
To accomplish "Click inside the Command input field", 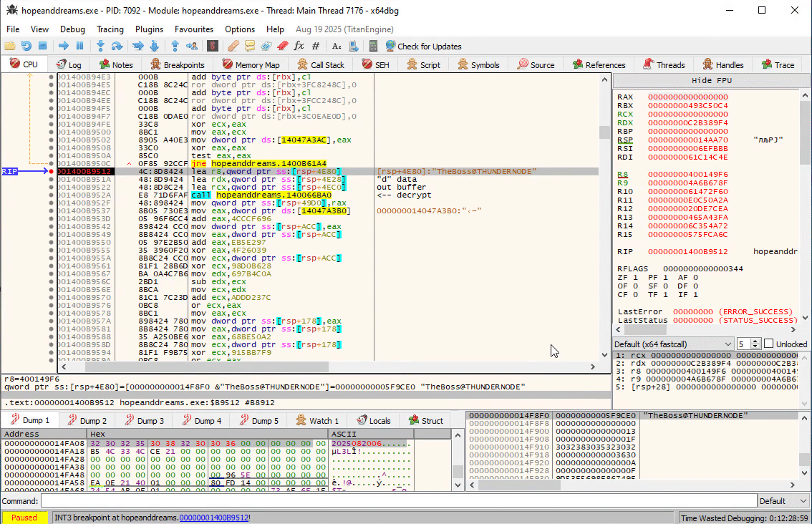I will (398, 501).
